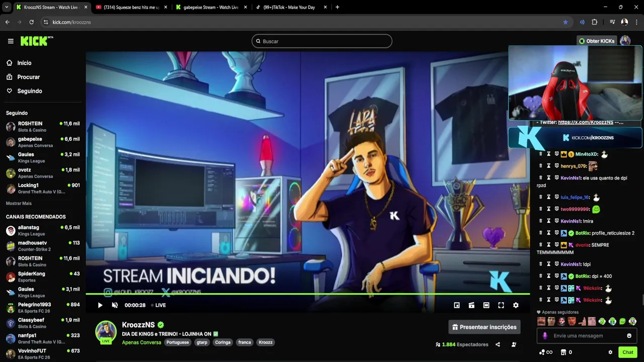Ban two9999999 using shield icon
644x362 pixels.
pyautogui.click(x=556, y=209)
